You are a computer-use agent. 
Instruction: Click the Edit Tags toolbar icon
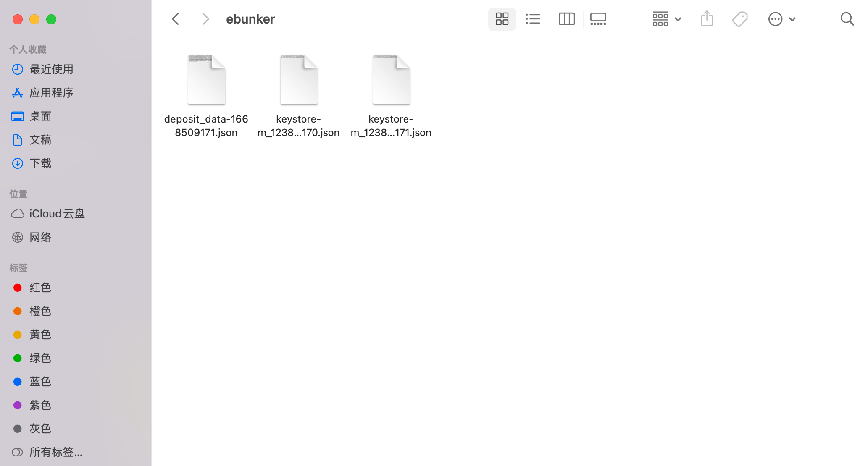[x=740, y=19]
